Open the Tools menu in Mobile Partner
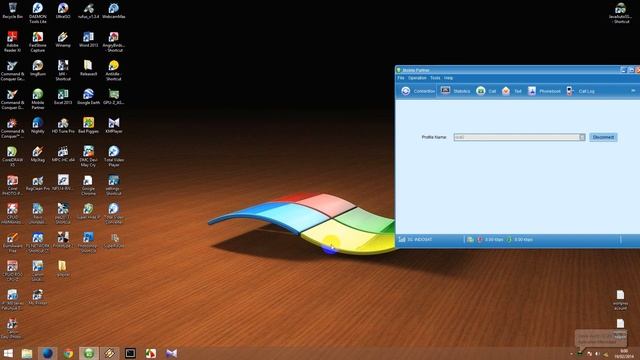The image size is (640, 360). pyautogui.click(x=435, y=78)
